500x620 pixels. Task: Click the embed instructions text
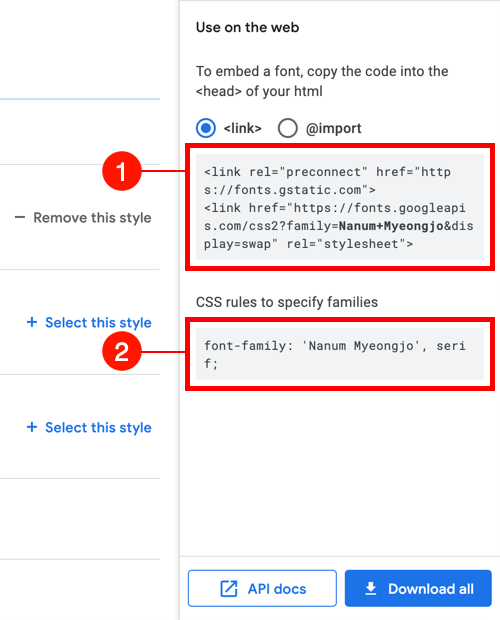(x=322, y=81)
